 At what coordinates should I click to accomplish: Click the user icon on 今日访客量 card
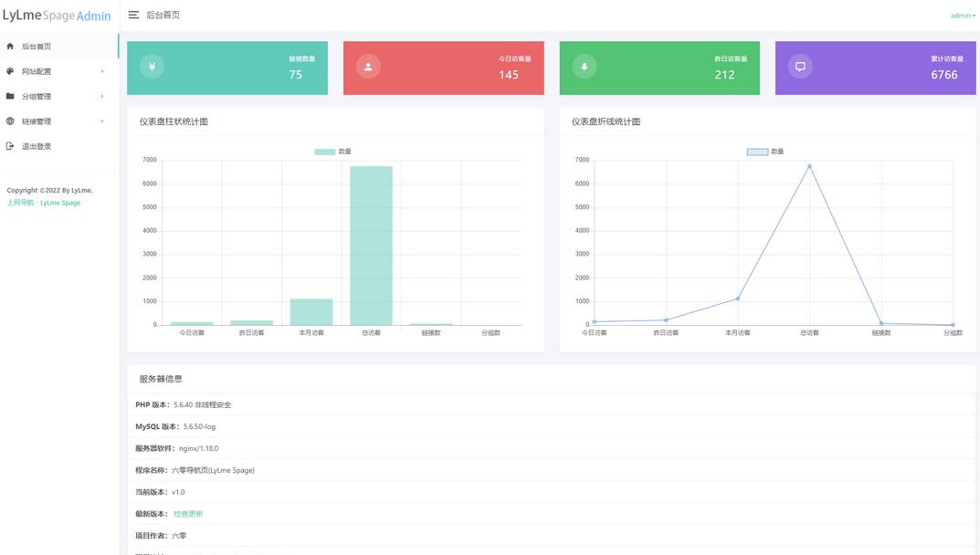368,67
